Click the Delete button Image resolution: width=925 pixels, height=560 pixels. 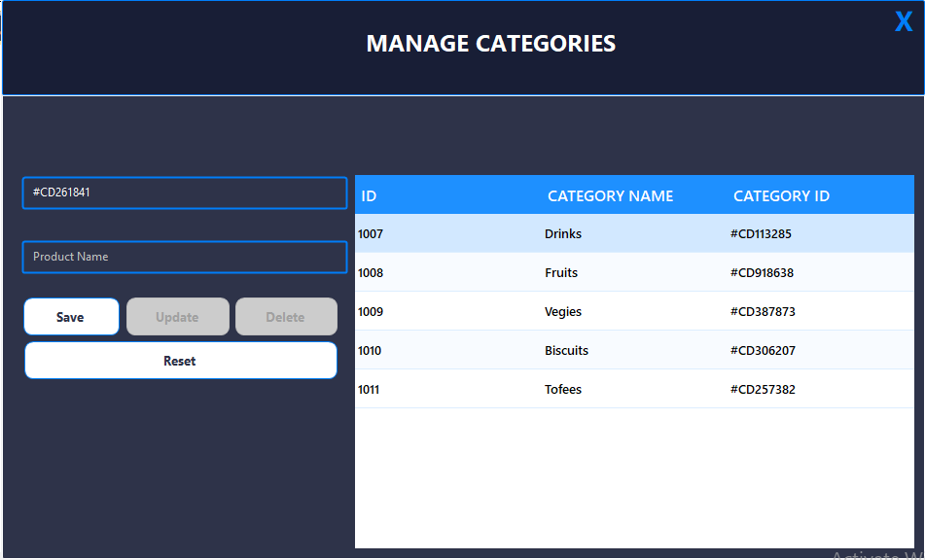(286, 316)
